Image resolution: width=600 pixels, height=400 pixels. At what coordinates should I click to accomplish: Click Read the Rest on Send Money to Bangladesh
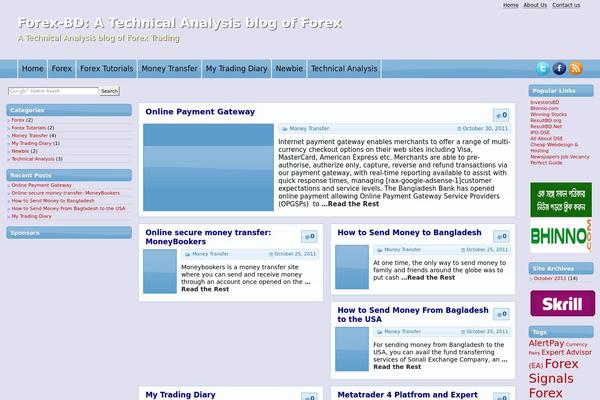coord(428,278)
